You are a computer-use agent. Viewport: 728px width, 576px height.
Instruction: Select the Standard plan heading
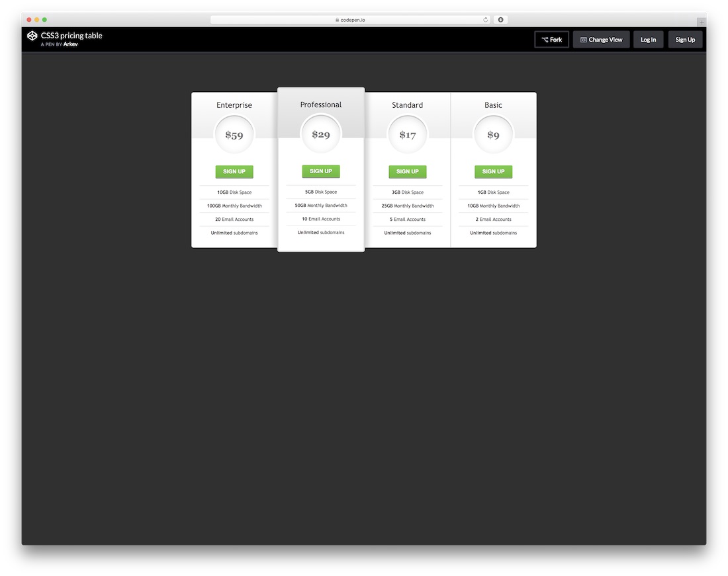click(408, 105)
